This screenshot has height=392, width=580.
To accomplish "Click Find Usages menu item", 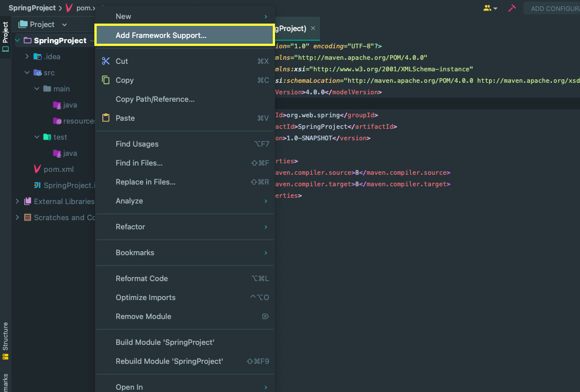I will [184, 144].
